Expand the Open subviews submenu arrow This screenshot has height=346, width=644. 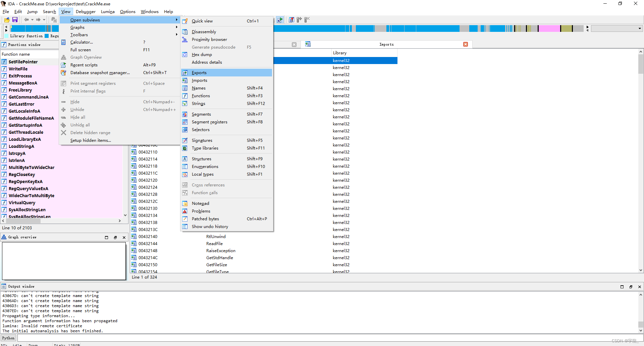[176, 20]
